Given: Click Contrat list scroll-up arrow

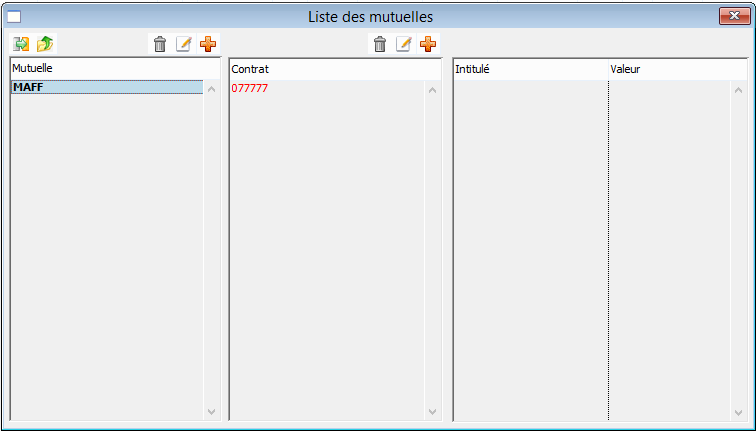Looking at the screenshot, I should (432, 90).
